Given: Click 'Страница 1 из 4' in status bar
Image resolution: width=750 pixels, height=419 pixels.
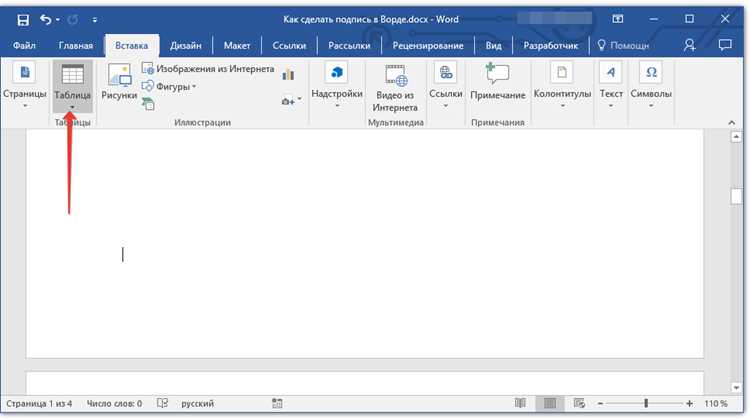Looking at the screenshot, I should (39, 404).
